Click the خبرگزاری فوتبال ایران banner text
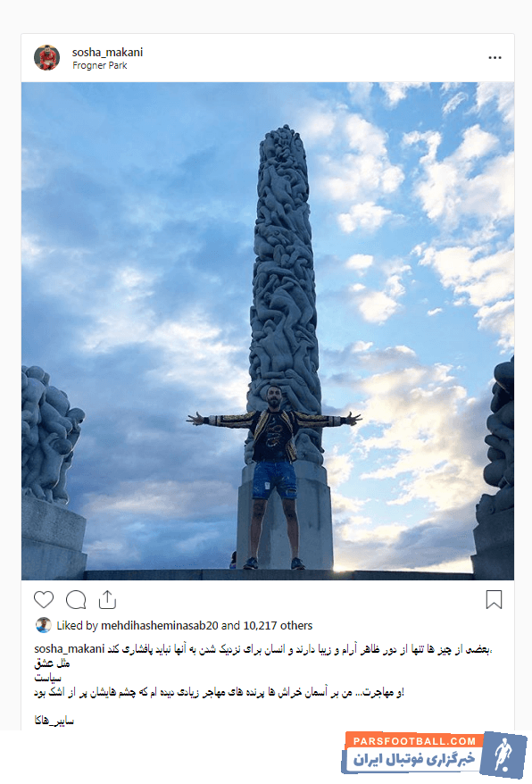This screenshot has height=784, width=532. pyautogui.click(x=414, y=759)
